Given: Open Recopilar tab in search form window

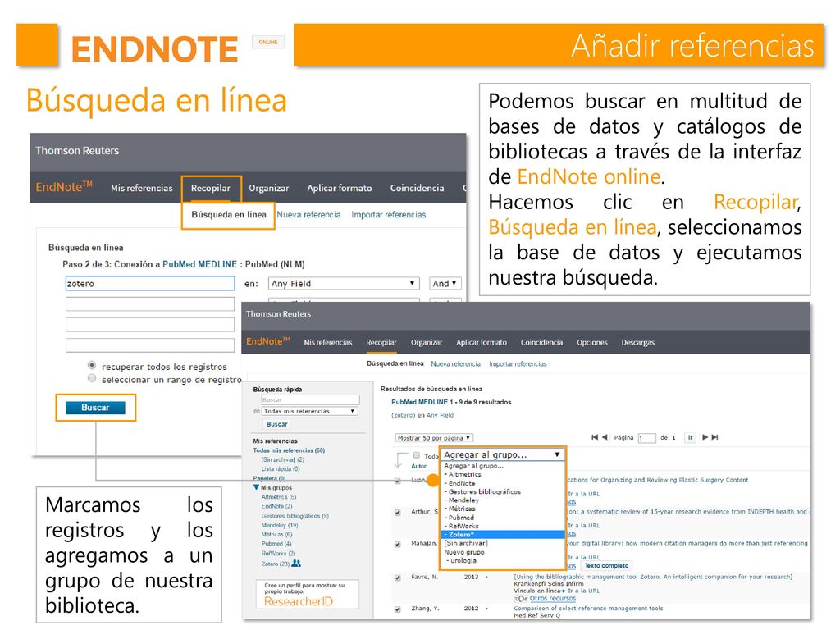Looking at the screenshot, I should 211,188.
